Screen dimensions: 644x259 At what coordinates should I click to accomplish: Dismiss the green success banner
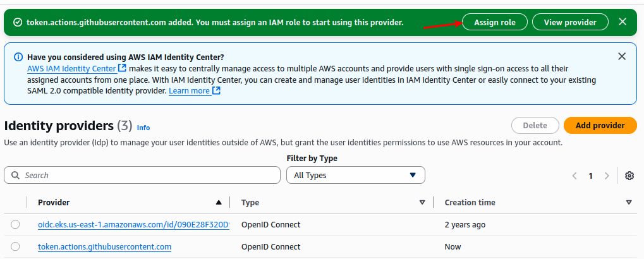[623, 21]
